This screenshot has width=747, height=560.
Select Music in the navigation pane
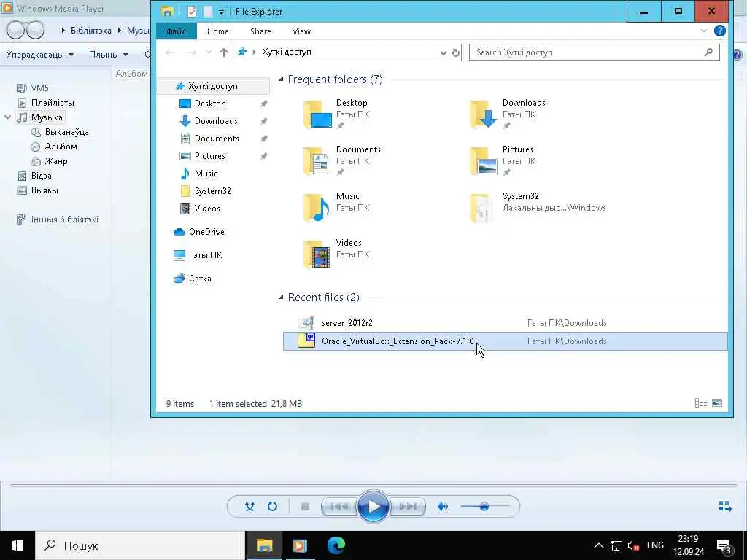(206, 174)
